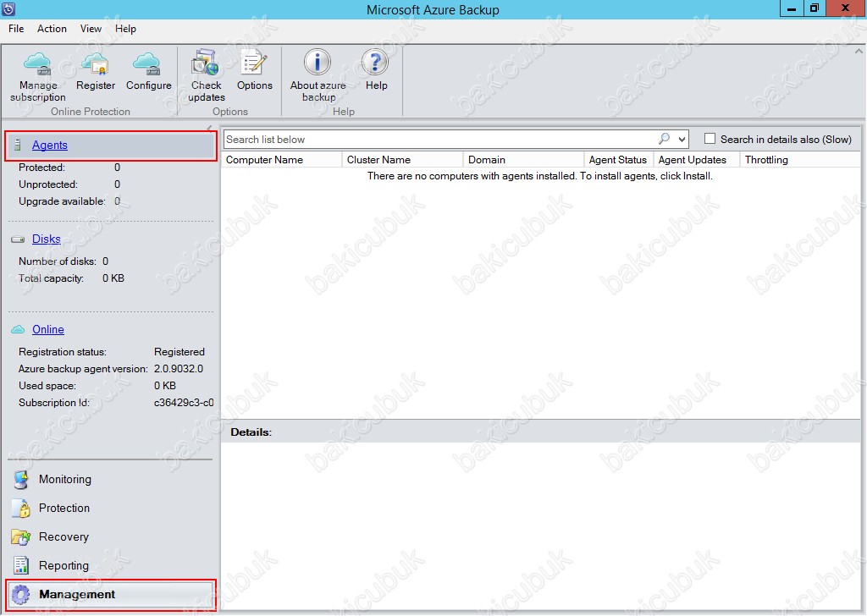Screen dimensions: 867x616
Task: Click the 'There are no computers' message
Action: (x=539, y=176)
